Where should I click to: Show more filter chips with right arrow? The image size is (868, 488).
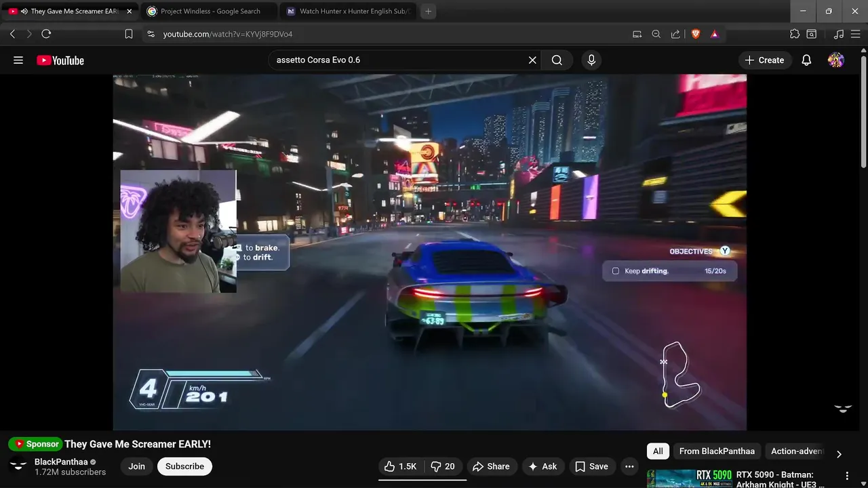click(x=839, y=454)
